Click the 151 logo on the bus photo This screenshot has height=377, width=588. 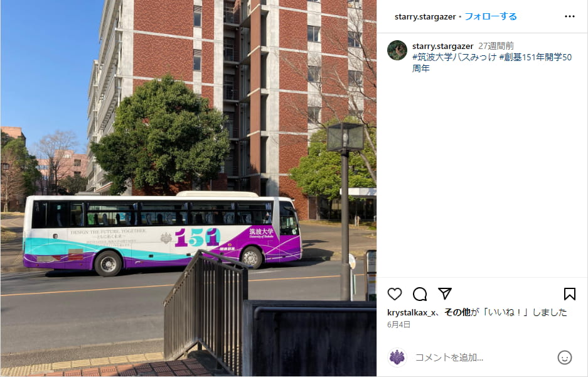click(197, 237)
